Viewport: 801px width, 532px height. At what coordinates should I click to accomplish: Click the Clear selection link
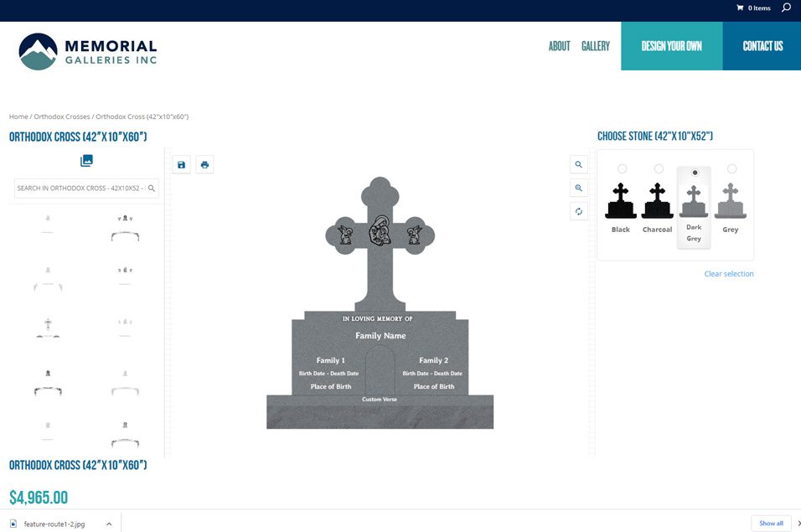(x=728, y=274)
